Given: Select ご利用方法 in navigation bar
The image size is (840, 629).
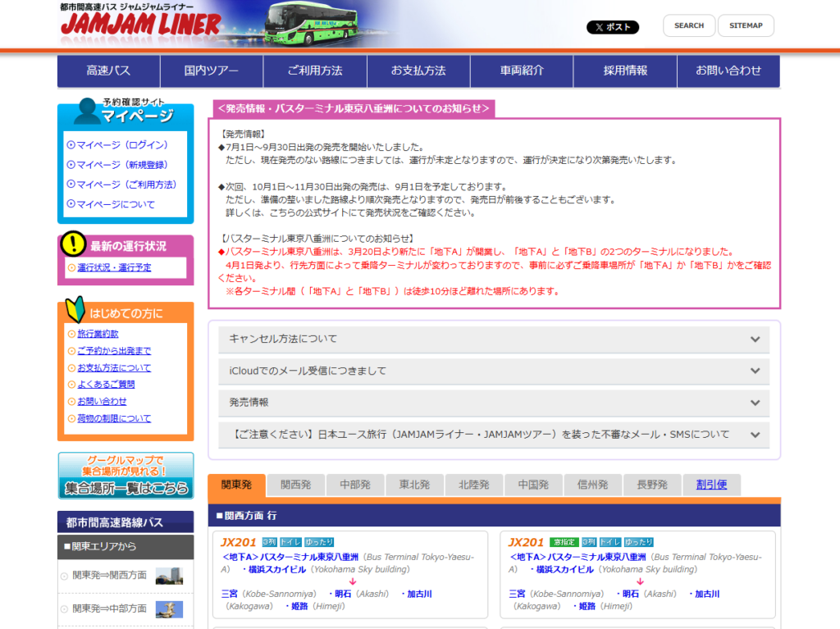Looking at the screenshot, I should (x=315, y=71).
